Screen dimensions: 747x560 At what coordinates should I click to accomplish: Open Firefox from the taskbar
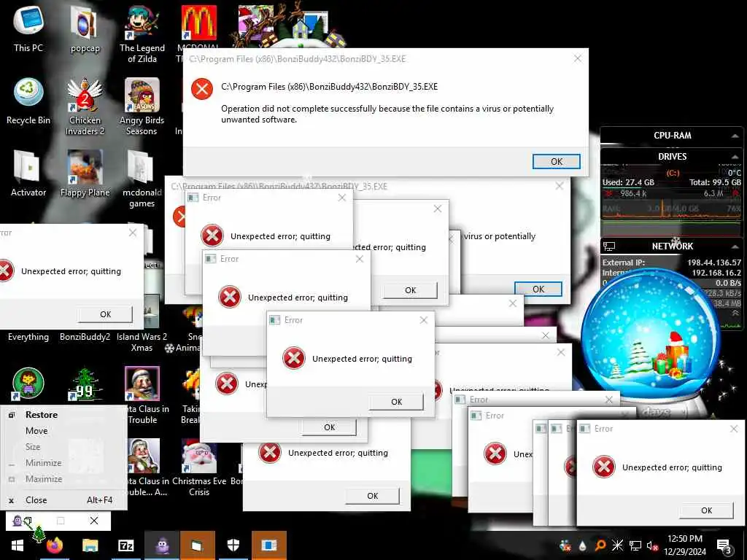[x=55, y=545]
